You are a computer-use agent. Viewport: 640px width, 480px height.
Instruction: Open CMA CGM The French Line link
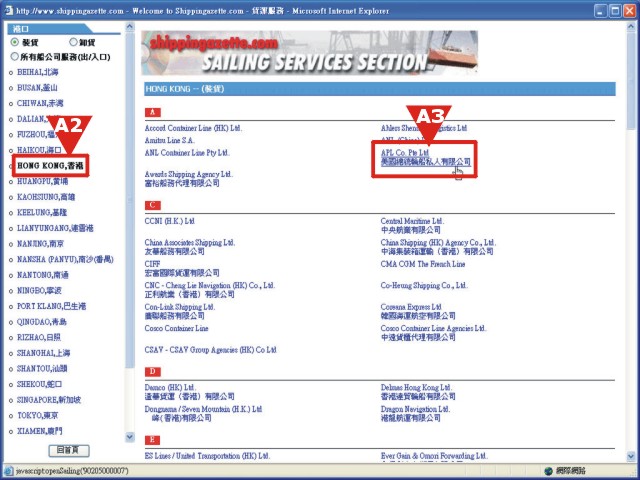[423, 264]
